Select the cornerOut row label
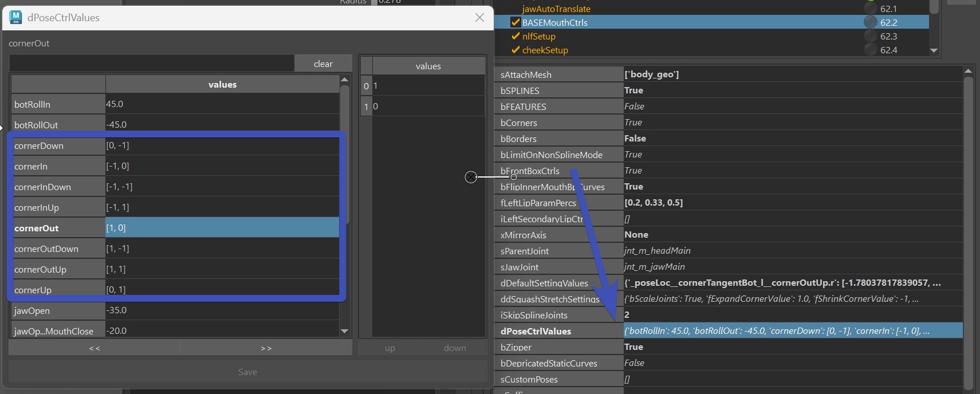Viewport: 980px width, 394px height. point(37,228)
